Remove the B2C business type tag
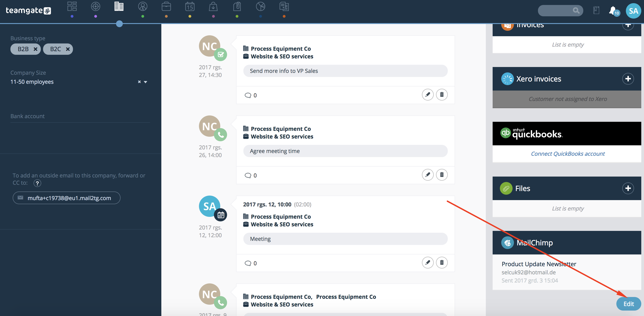 click(68, 49)
